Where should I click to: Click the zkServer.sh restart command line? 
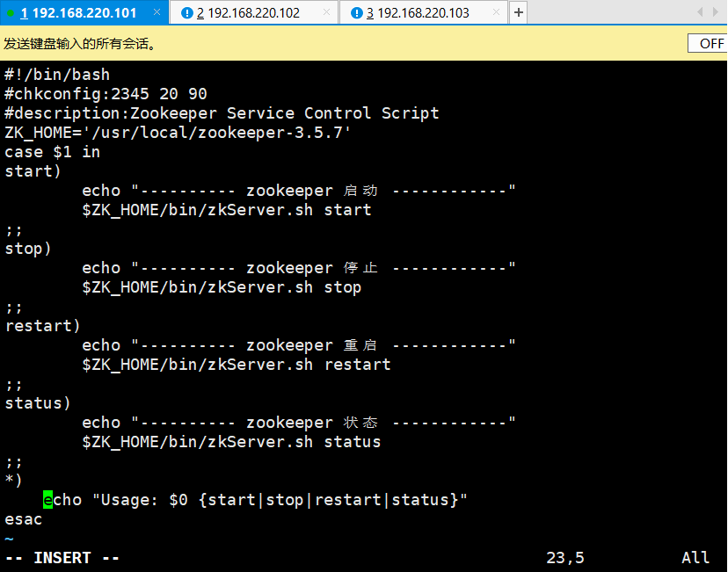pos(237,366)
